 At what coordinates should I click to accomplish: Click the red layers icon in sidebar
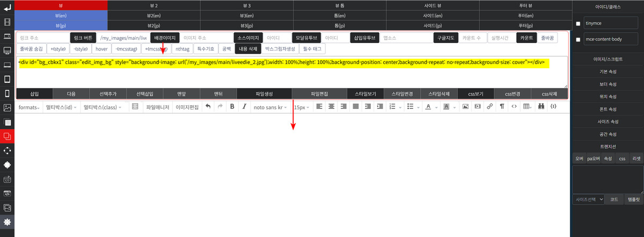(7, 137)
